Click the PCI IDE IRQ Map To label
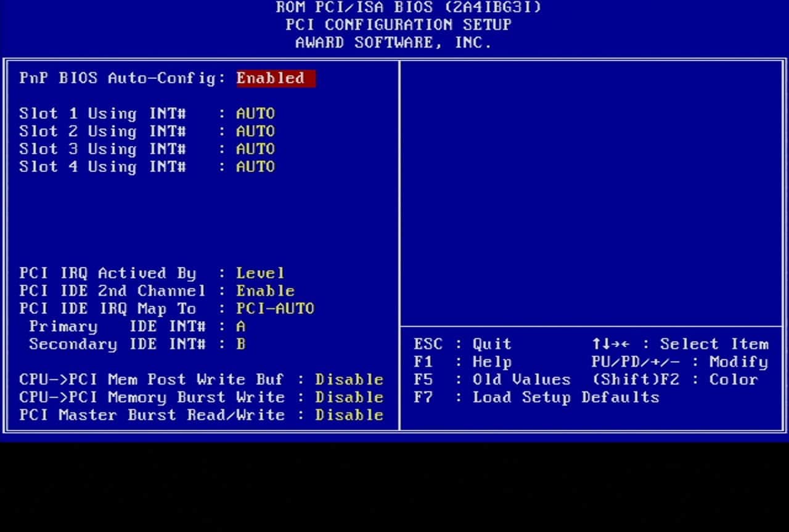This screenshot has height=532, width=789. click(108, 309)
